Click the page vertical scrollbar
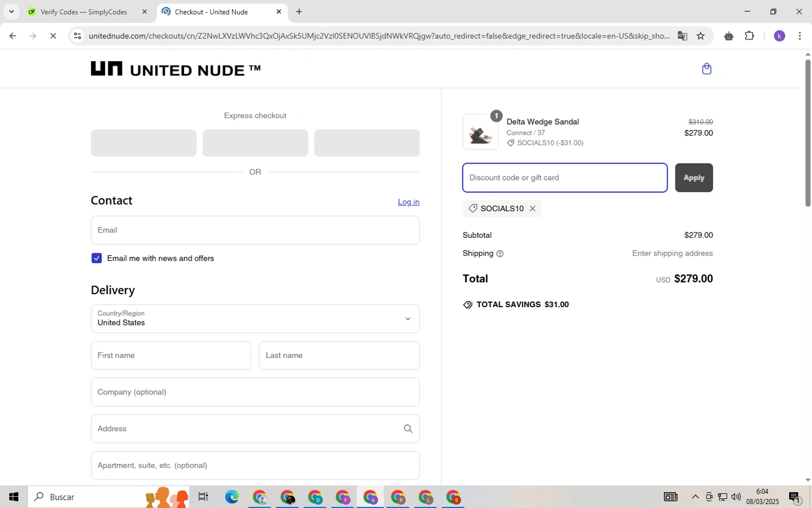The height and width of the screenshot is (508, 812). (x=808, y=133)
